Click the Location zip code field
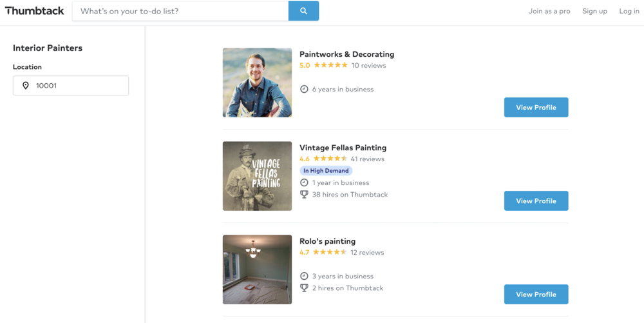The width and height of the screenshot is (644, 323). point(71,86)
